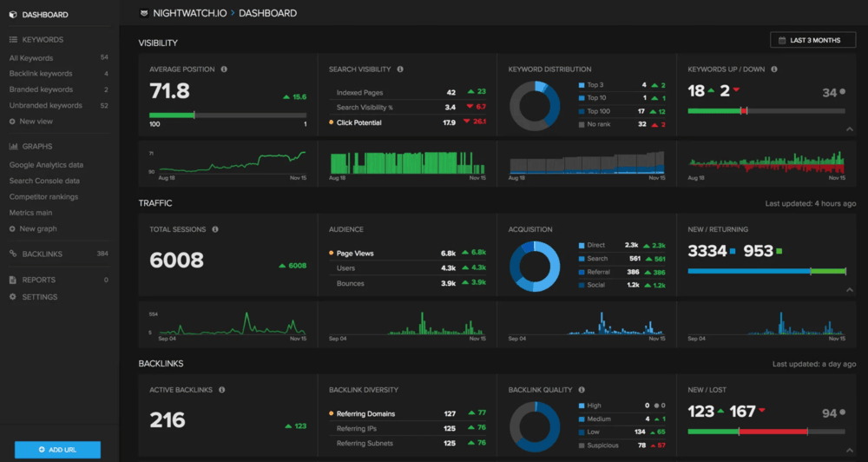This screenshot has width=868, height=462.
Task: Open the Active Backlinks info icon
Action: [x=222, y=390]
